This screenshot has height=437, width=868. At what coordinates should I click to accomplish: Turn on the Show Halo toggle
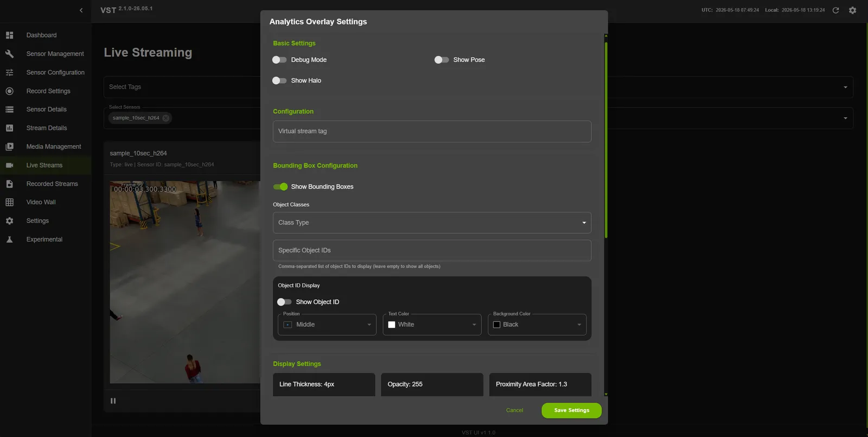point(279,80)
